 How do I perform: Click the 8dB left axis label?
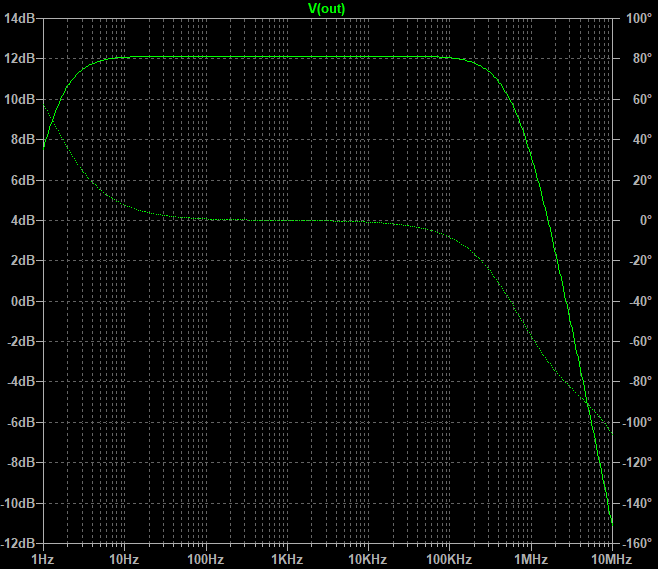[23, 139]
